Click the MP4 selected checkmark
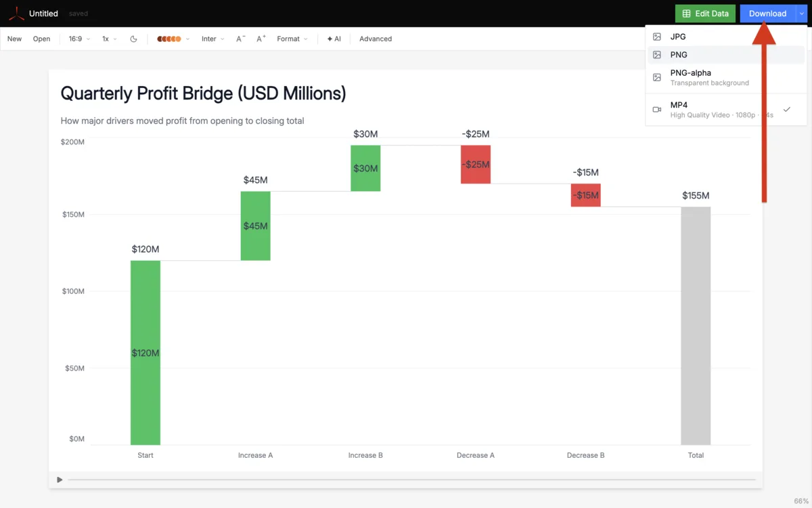 coord(787,109)
